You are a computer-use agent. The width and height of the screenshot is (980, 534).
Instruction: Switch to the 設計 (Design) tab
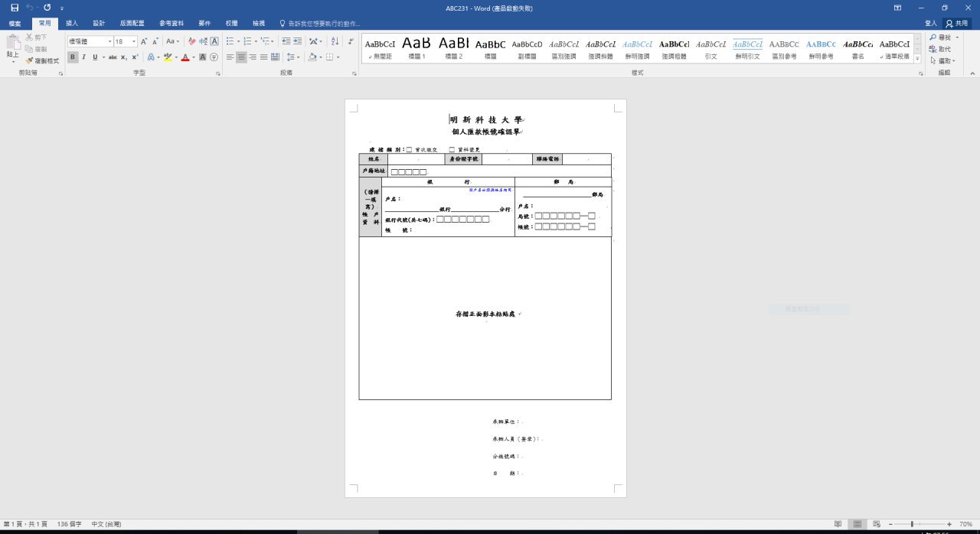click(99, 24)
